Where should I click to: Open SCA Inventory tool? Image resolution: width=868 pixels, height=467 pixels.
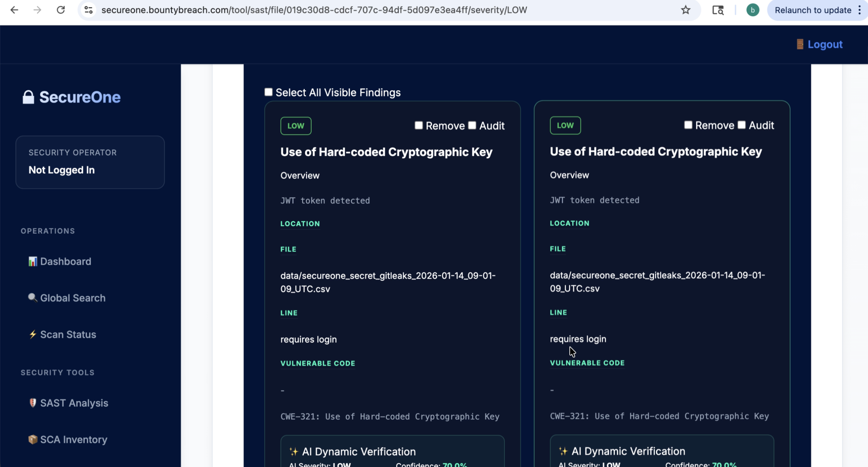73,440
